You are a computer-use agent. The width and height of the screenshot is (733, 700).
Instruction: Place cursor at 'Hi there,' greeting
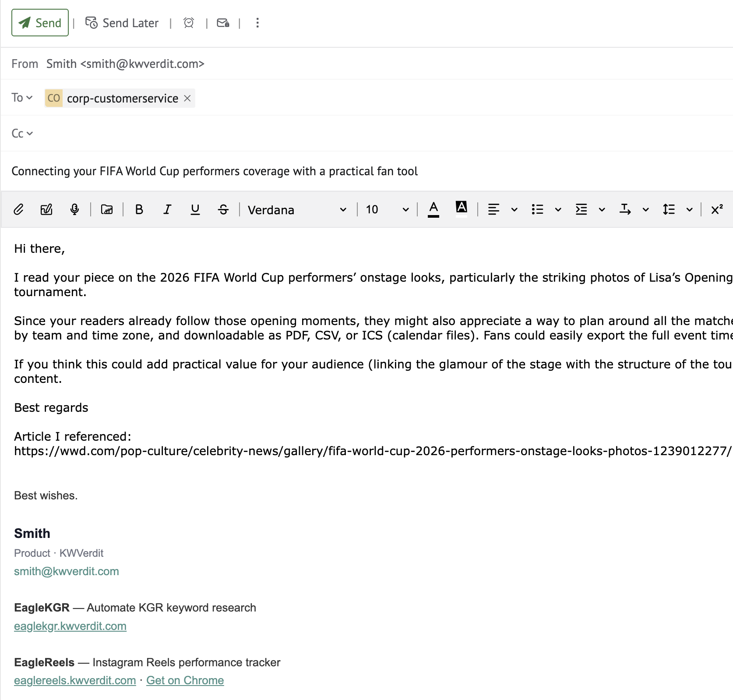(x=39, y=249)
